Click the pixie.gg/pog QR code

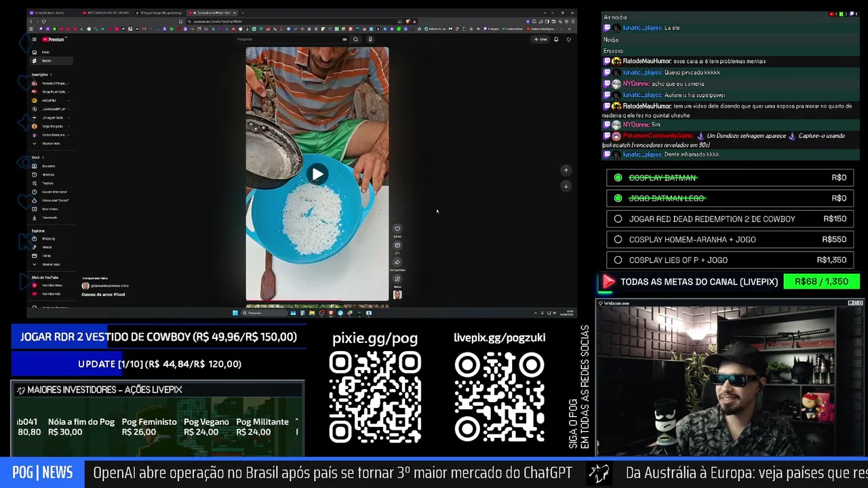[x=375, y=398]
